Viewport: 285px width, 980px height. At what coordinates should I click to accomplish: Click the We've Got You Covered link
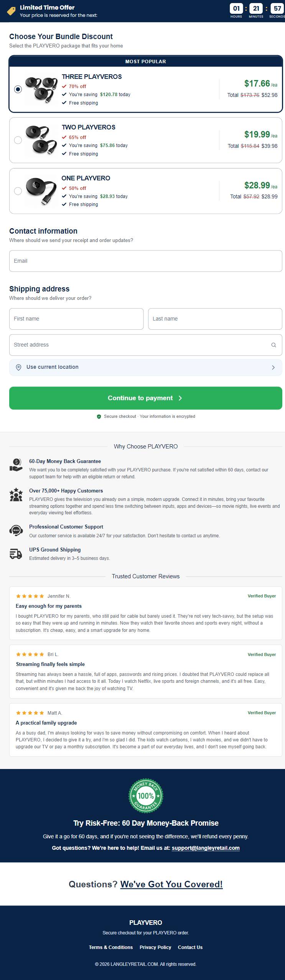[171, 884]
